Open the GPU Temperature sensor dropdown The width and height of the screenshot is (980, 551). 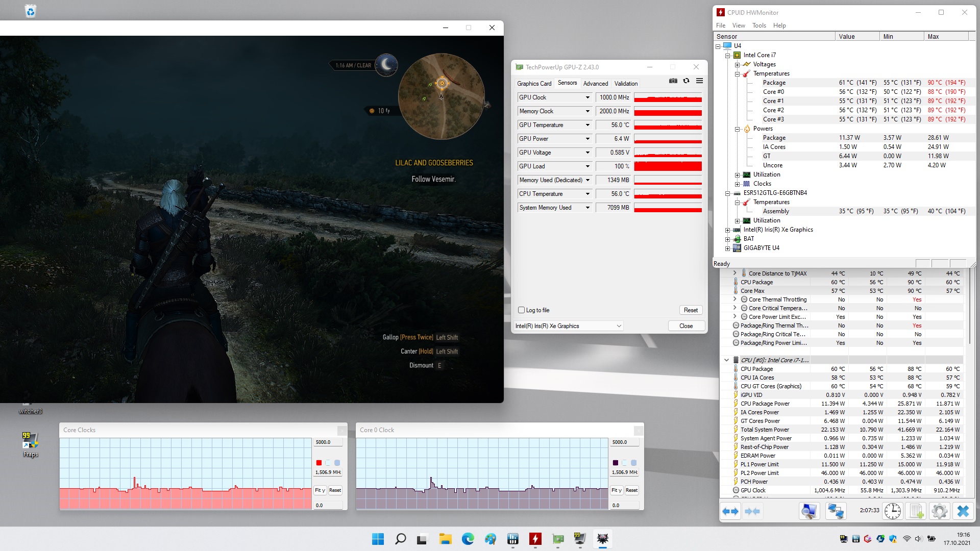[x=587, y=125]
